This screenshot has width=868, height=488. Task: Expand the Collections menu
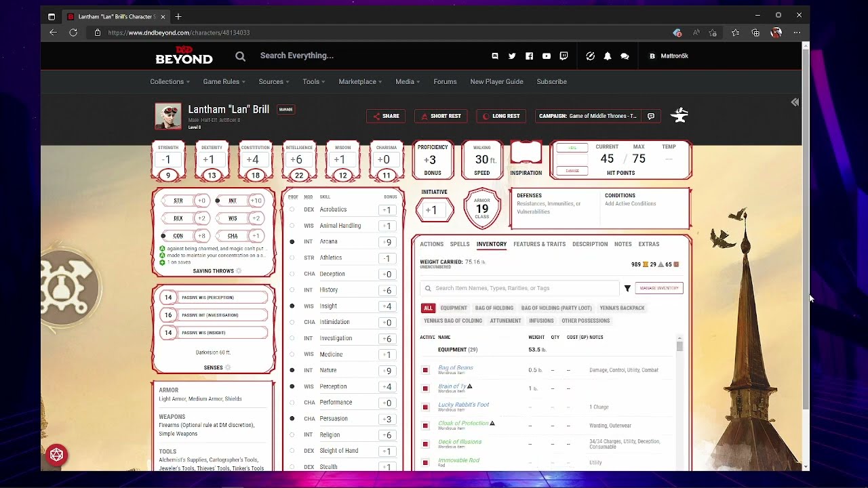pyautogui.click(x=170, y=81)
